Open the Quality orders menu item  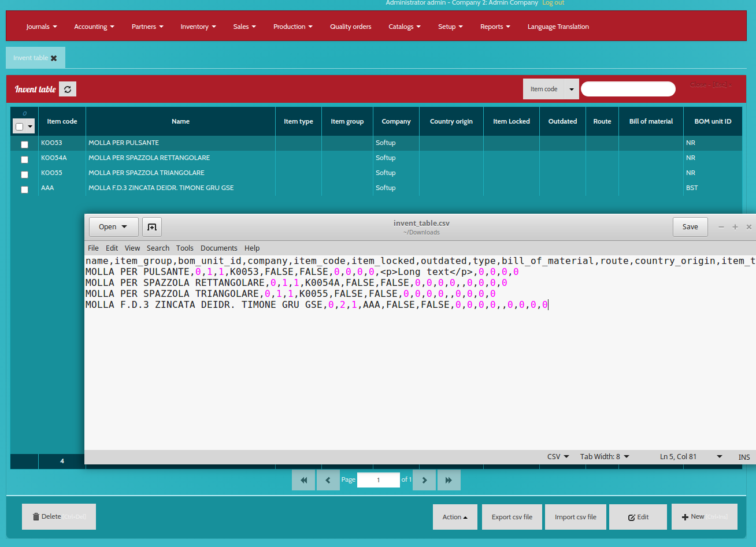(351, 27)
